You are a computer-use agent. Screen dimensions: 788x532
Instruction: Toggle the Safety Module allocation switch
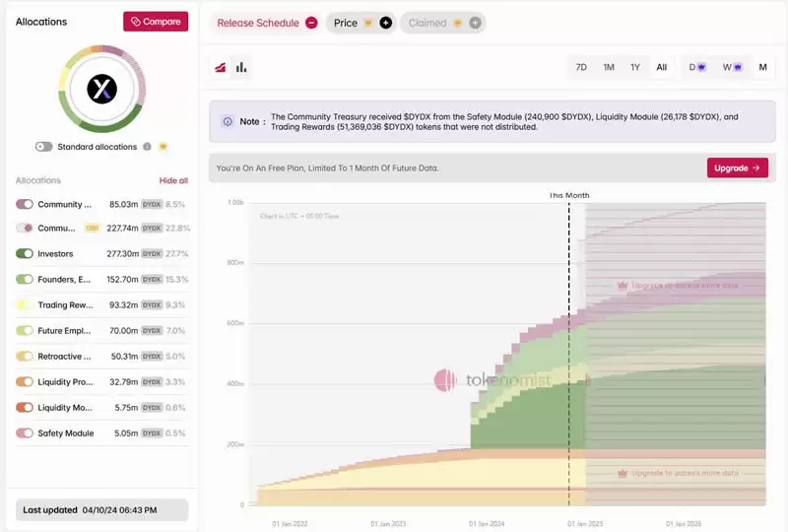pos(25,432)
